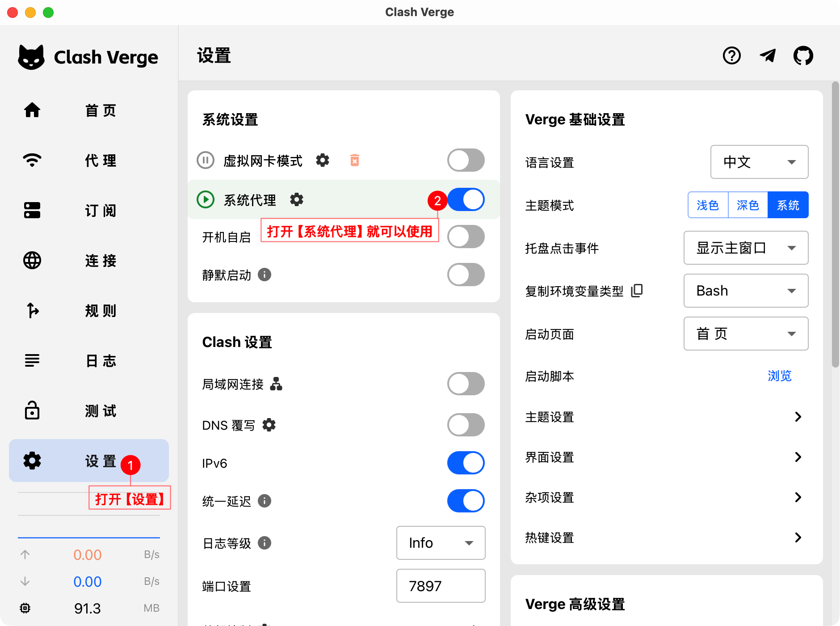Expand the 热键设置 row
Viewport: 840px width, 626px height.
click(667, 537)
